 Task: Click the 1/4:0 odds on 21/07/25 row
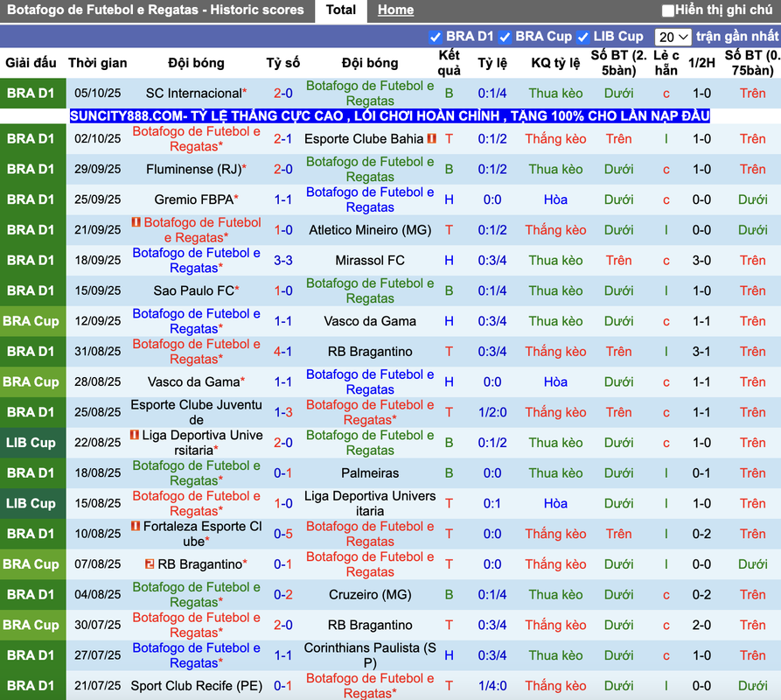click(492, 686)
